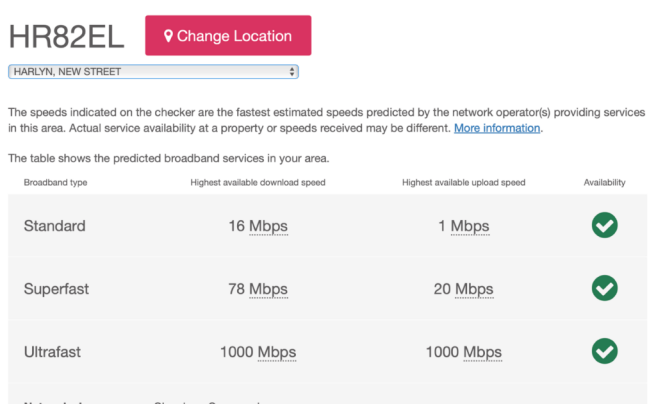Click the arrows on the address selector
Viewport: 656px width, 404px height.
tap(291, 72)
